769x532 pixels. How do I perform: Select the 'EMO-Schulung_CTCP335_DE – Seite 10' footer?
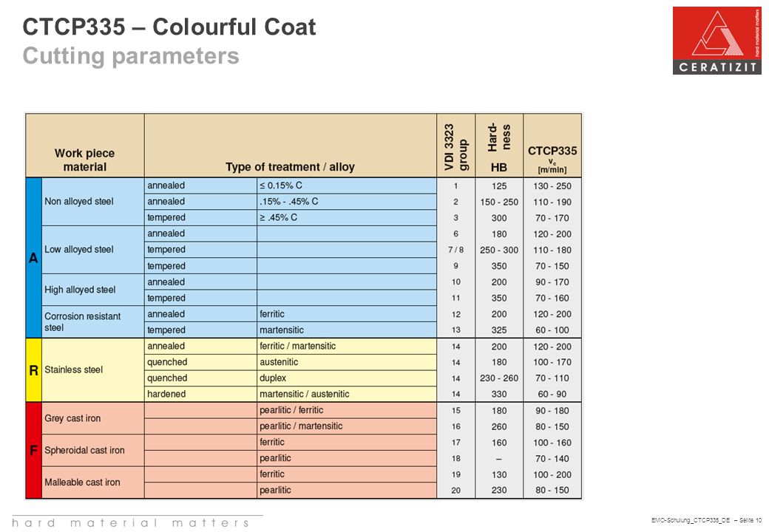click(706, 520)
